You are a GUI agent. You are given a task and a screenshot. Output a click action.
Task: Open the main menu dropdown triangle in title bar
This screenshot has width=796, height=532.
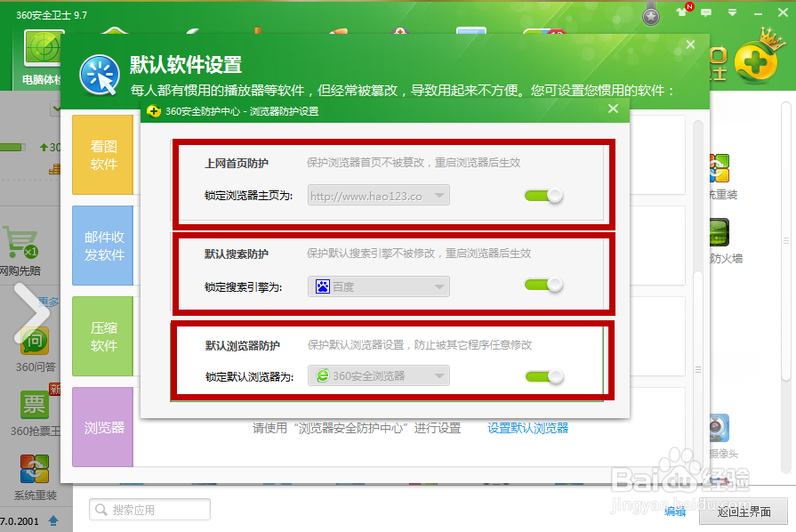(732, 12)
